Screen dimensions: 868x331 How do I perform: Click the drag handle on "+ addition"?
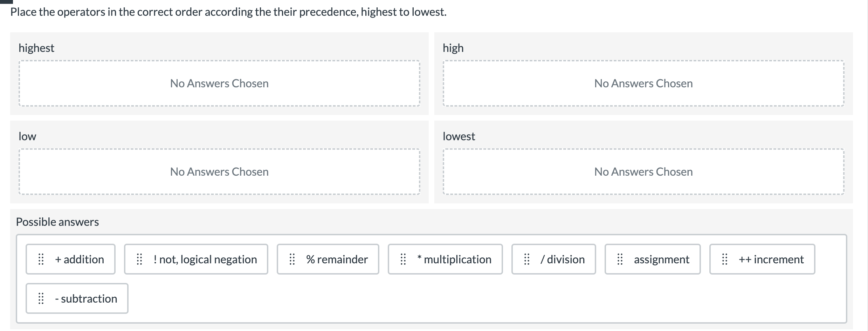pos(41,259)
